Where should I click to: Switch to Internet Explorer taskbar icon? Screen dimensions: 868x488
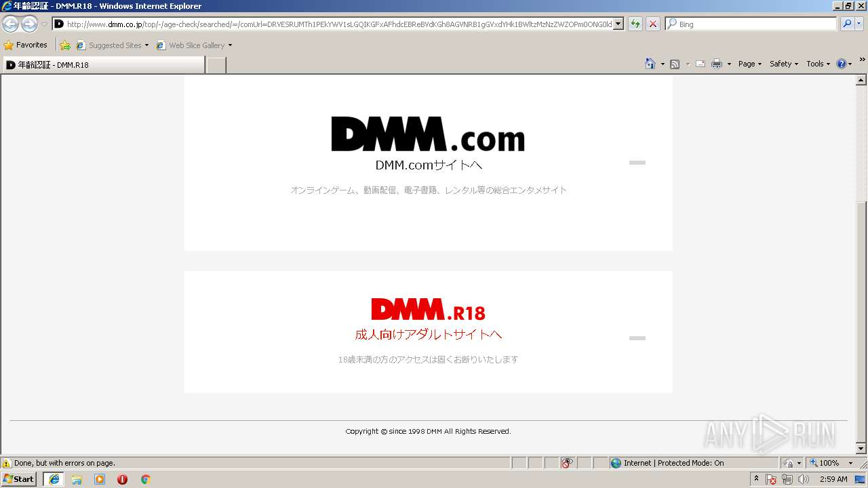tap(54, 479)
